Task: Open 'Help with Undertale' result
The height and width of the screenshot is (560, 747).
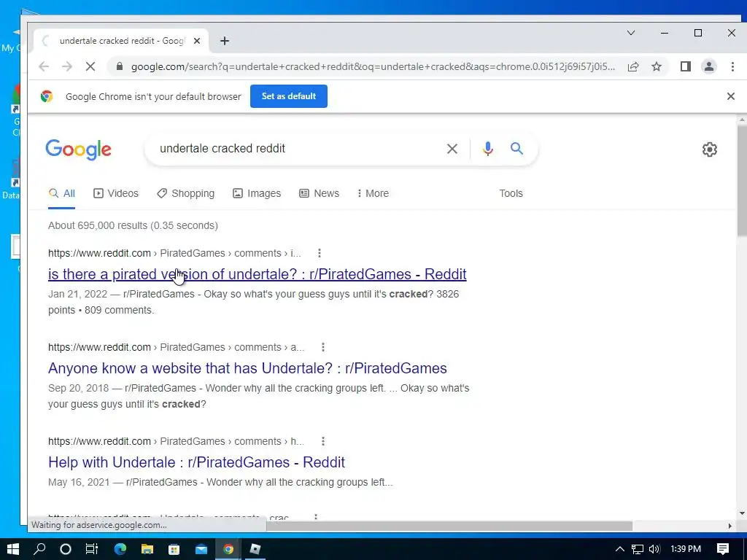Action: (x=196, y=462)
